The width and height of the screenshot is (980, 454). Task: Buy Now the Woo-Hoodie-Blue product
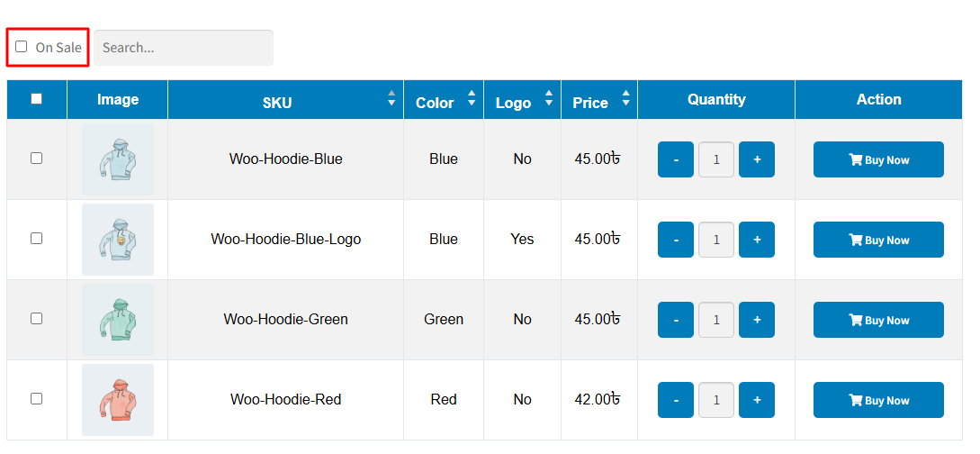[x=878, y=159]
